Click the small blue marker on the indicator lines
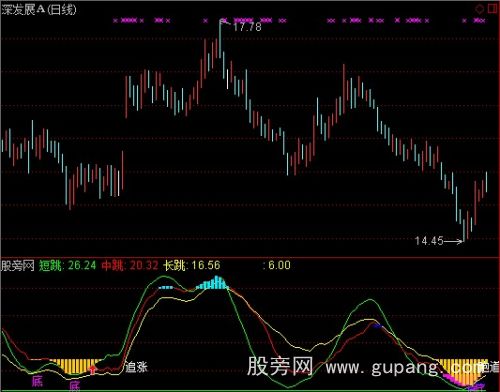This screenshot has width=500, height=392. (x=377, y=326)
